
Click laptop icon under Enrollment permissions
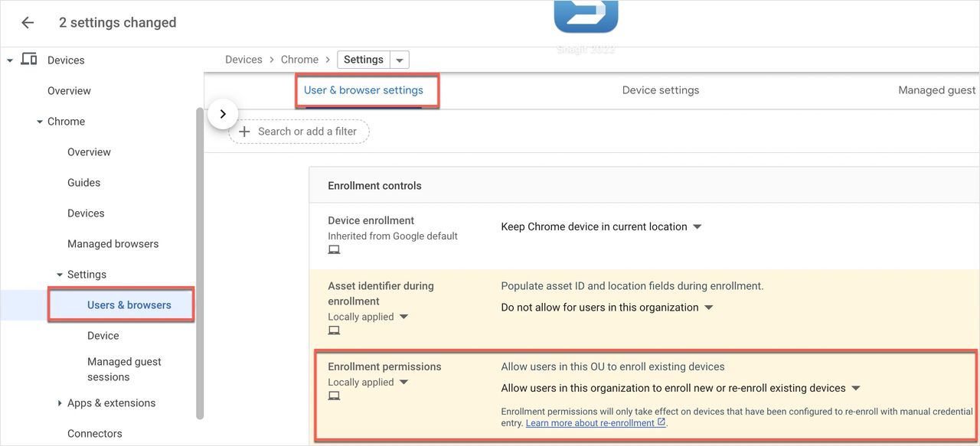(334, 396)
